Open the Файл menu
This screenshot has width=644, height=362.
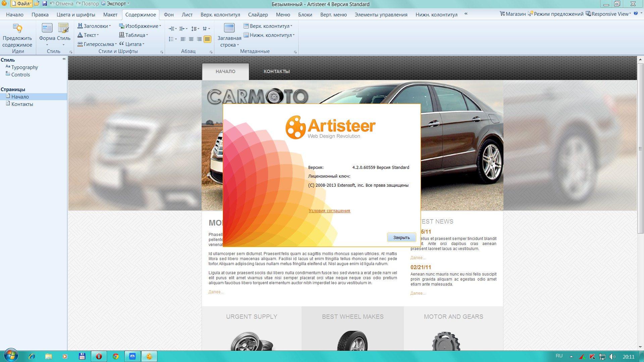click(21, 4)
